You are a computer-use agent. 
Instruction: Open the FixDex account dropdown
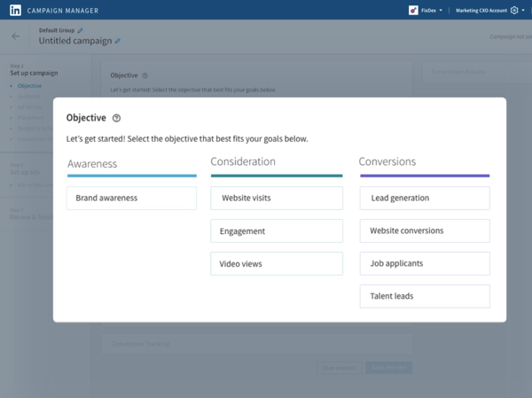pos(432,11)
